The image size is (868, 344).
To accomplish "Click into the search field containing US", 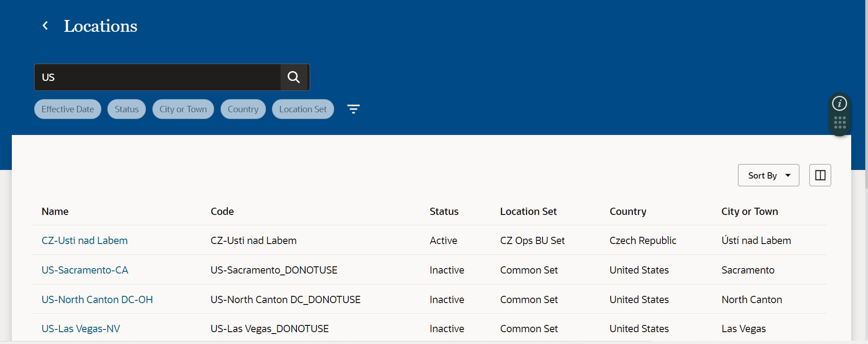I will click(x=157, y=77).
